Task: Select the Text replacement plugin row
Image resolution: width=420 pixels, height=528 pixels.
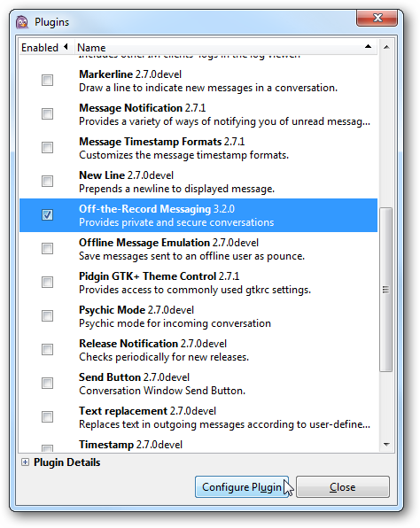Action: 198,417
